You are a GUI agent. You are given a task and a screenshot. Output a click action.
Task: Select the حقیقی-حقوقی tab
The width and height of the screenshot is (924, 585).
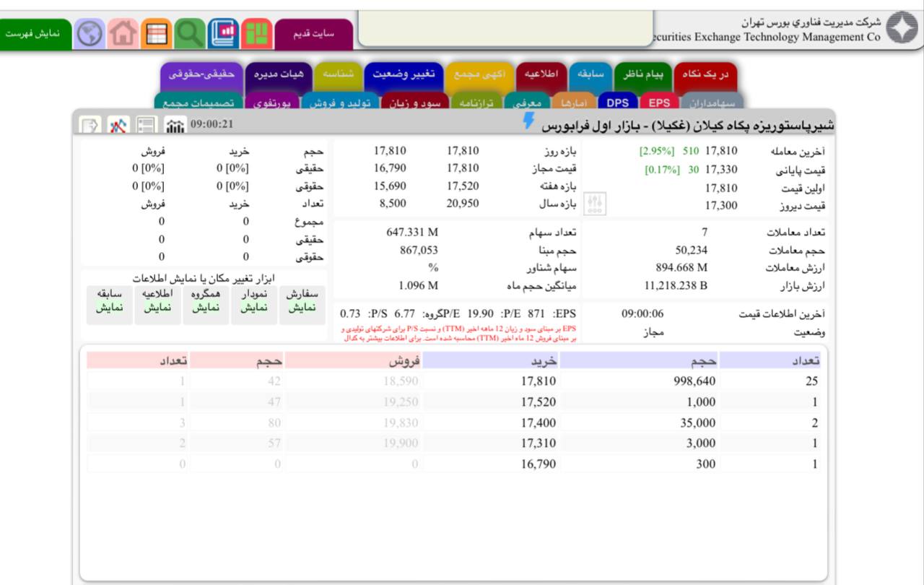tap(202, 75)
